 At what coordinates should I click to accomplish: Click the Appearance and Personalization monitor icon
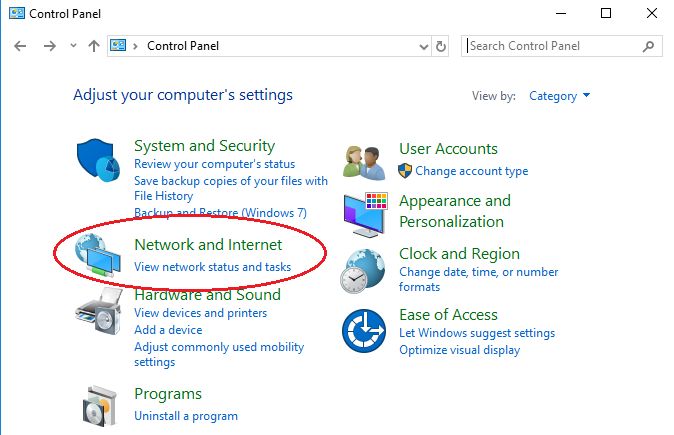click(x=366, y=214)
